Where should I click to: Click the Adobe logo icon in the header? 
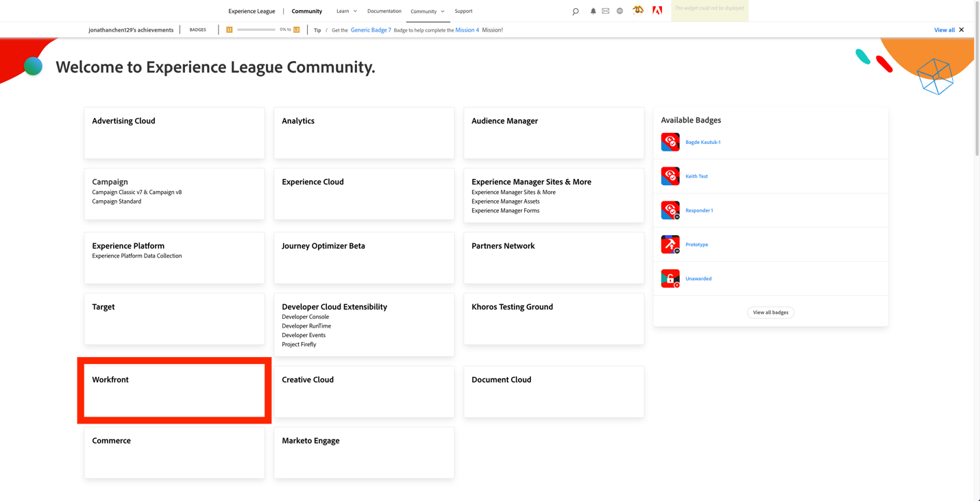657,11
